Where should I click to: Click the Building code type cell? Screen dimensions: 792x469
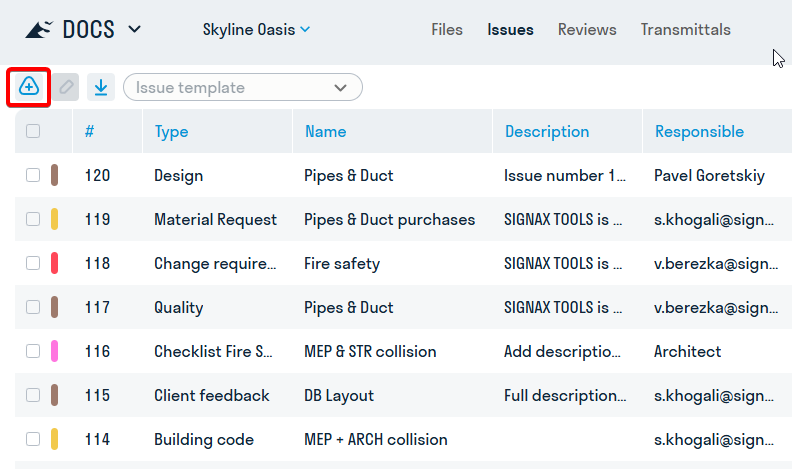(204, 439)
